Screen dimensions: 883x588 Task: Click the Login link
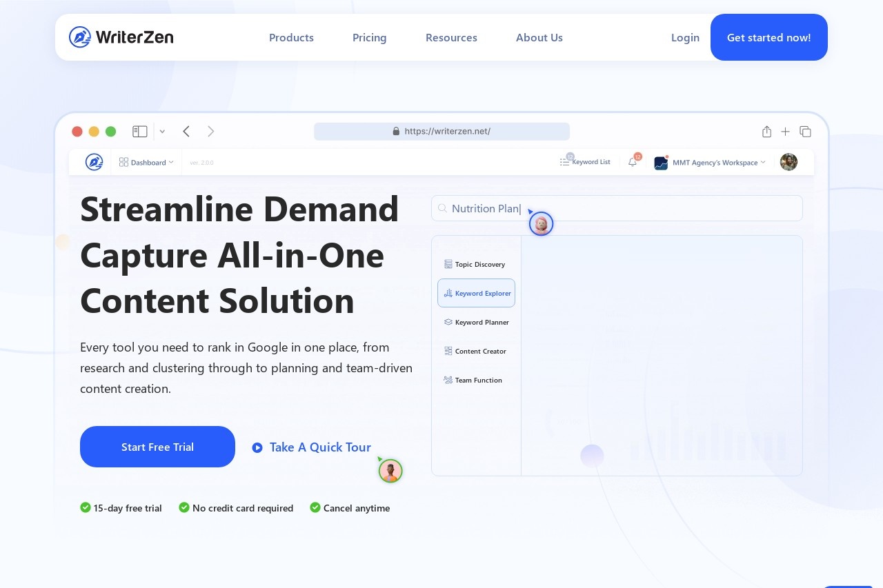pos(685,37)
